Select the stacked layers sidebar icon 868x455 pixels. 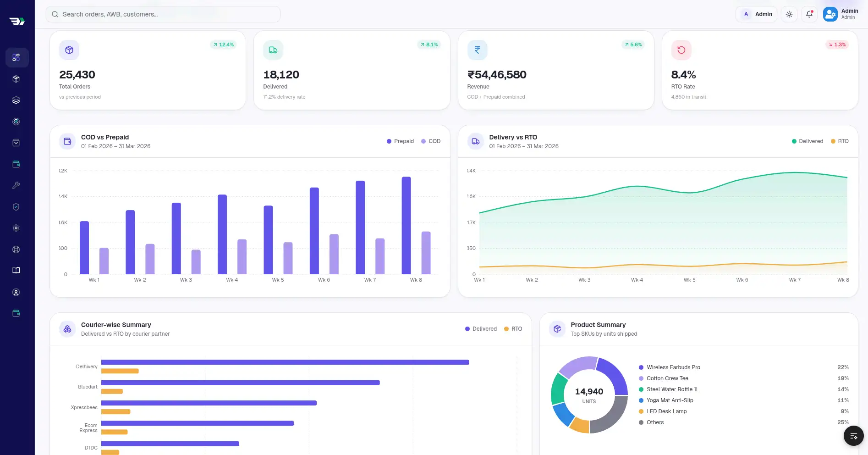[16, 100]
